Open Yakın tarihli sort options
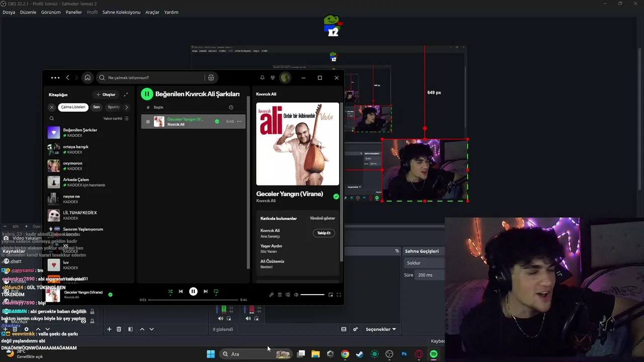This screenshot has width=644, height=362. pos(116,119)
